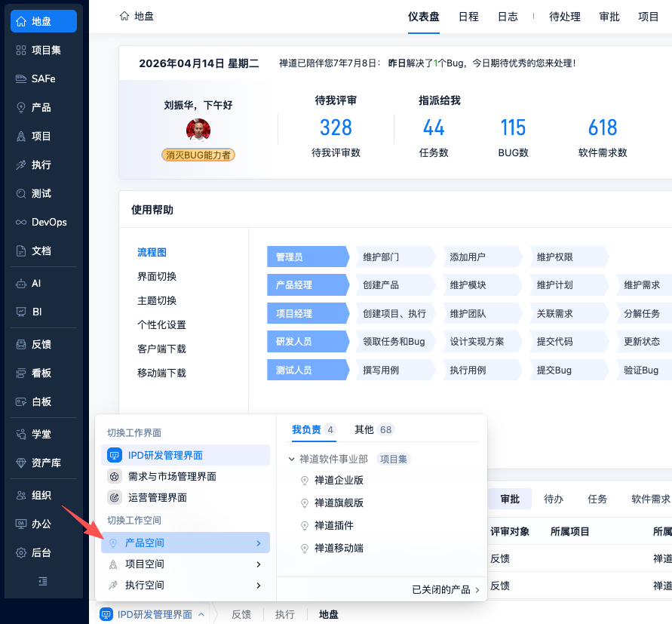
Task: Click the user avatar photo
Action: click(x=198, y=130)
